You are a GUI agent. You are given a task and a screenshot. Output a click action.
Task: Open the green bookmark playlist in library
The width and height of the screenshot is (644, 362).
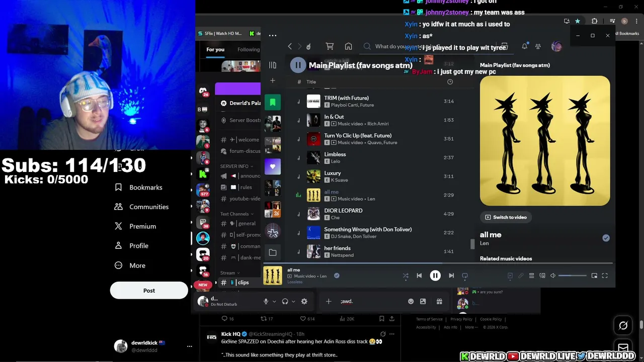(x=272, y=103)
